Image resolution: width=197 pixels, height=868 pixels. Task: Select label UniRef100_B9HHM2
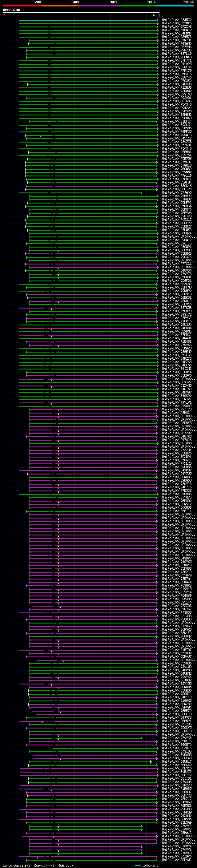(x=176, y=115)
